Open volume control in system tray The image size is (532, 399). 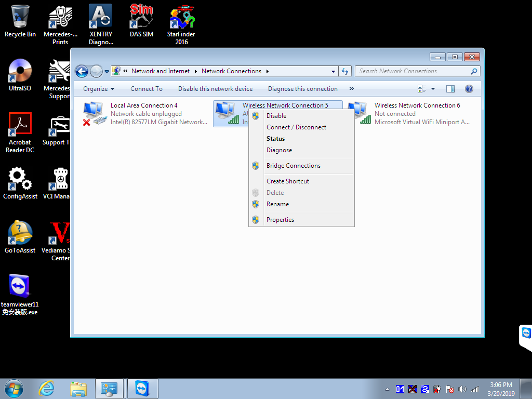(x=462, y=389)
